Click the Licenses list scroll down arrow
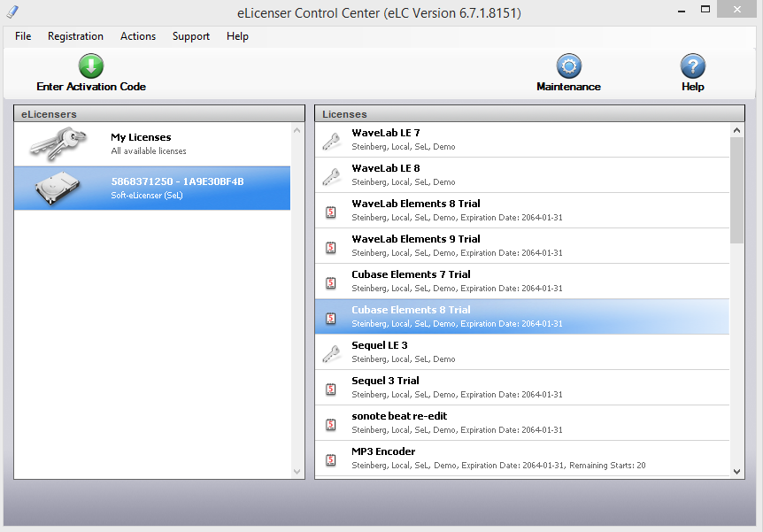763x532 pixels. click(736, 471)
